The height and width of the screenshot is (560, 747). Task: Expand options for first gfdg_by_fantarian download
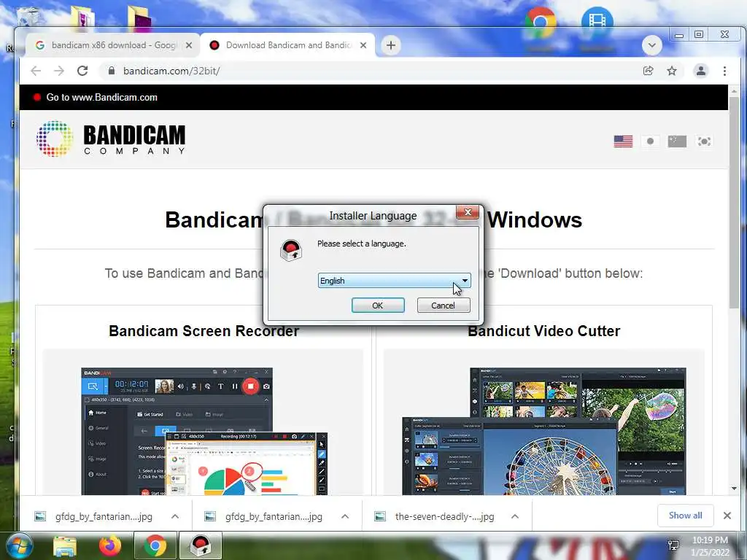click(x=175, y=516)
